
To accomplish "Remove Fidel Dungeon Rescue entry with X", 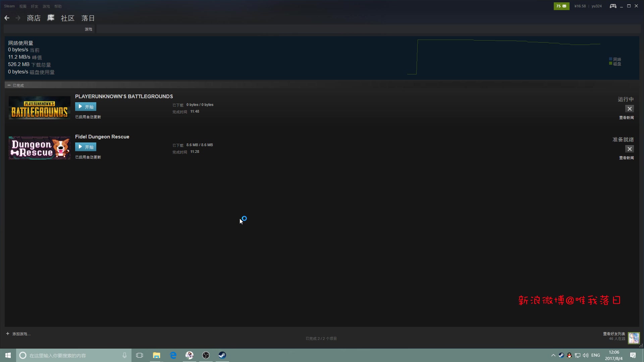I will click(x=630, y=149).
